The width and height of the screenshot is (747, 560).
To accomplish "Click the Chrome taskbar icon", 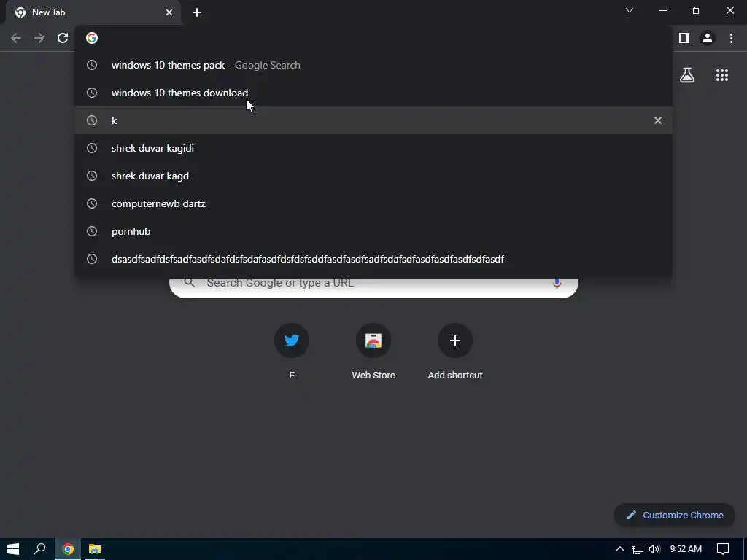I will pos(68,549).
